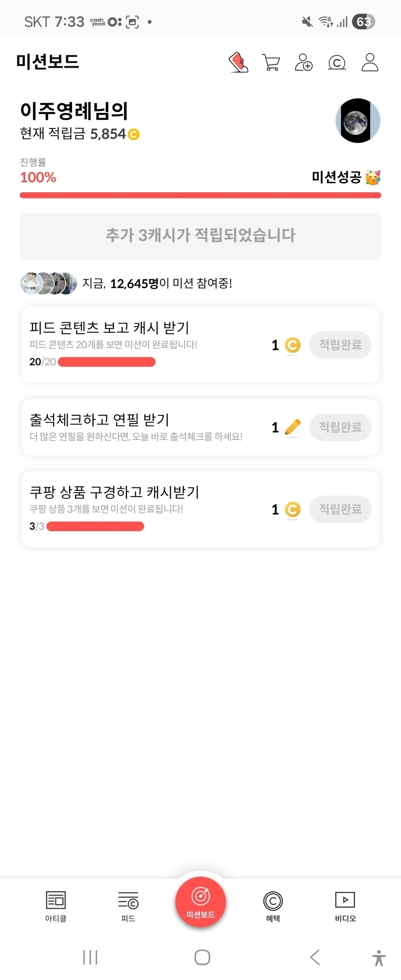Open the cash coin icon in header
401x980 pixels.
(337, 63)
